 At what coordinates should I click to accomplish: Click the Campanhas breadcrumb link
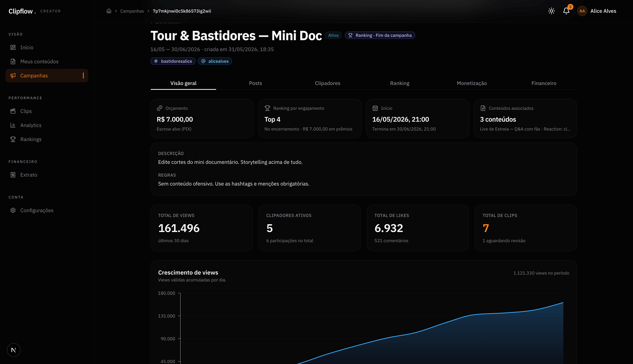coord(132,11)
